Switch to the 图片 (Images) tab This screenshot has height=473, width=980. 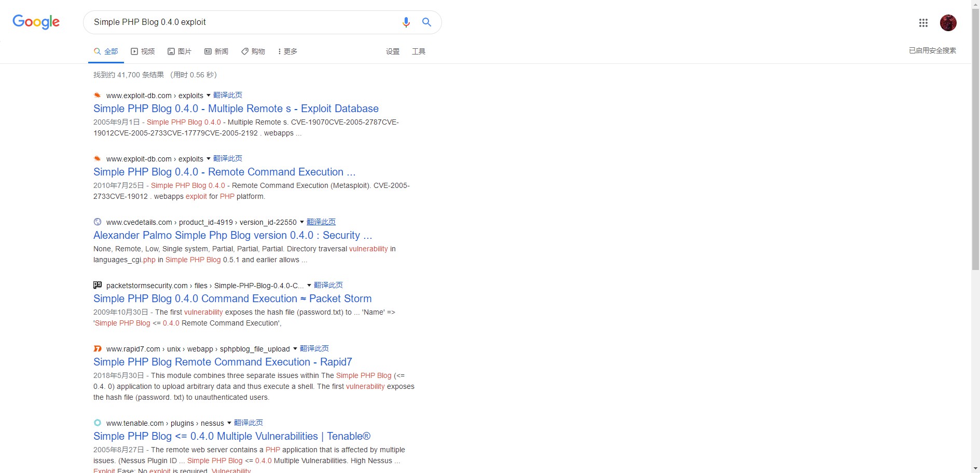pyautogui.click(x=180, y=51)
